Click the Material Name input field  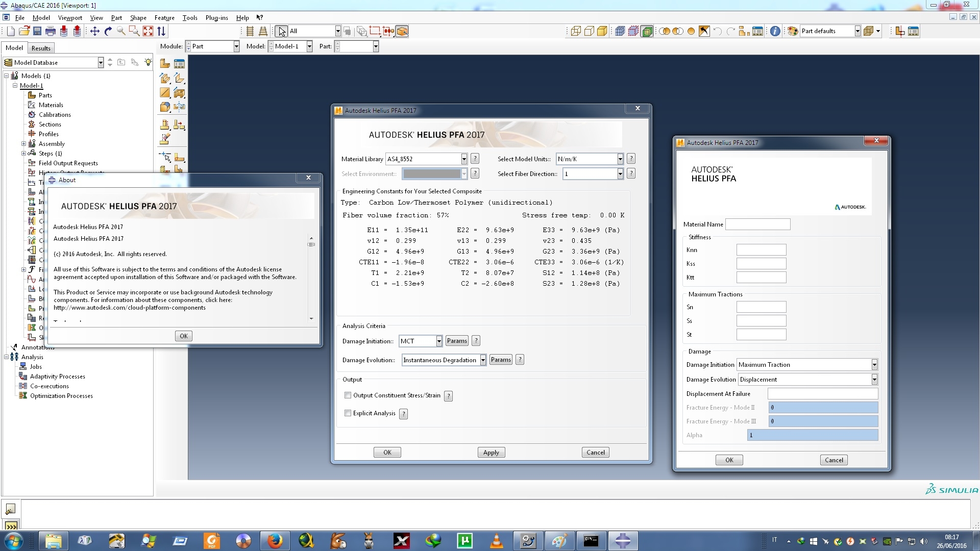point(757,224)
